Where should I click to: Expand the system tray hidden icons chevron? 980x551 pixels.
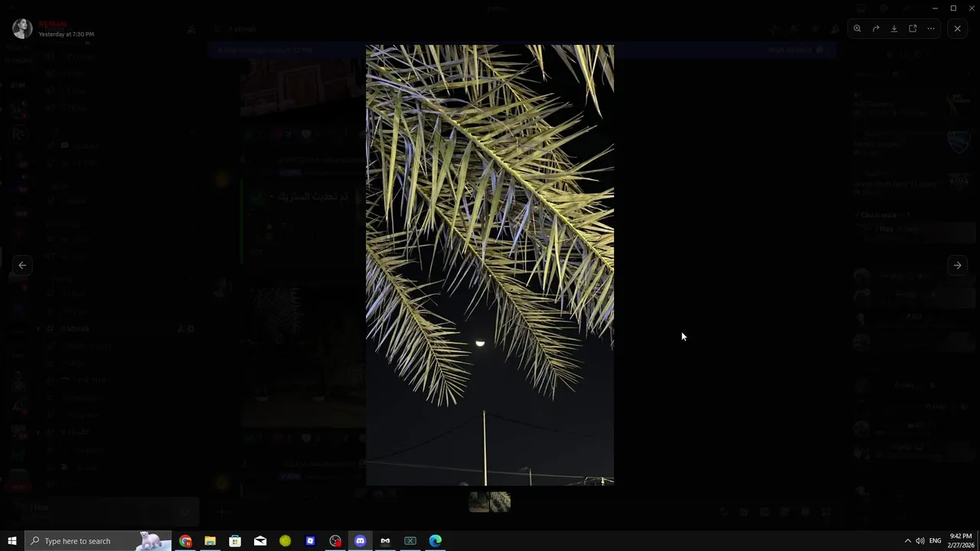[x=907, y=541]
